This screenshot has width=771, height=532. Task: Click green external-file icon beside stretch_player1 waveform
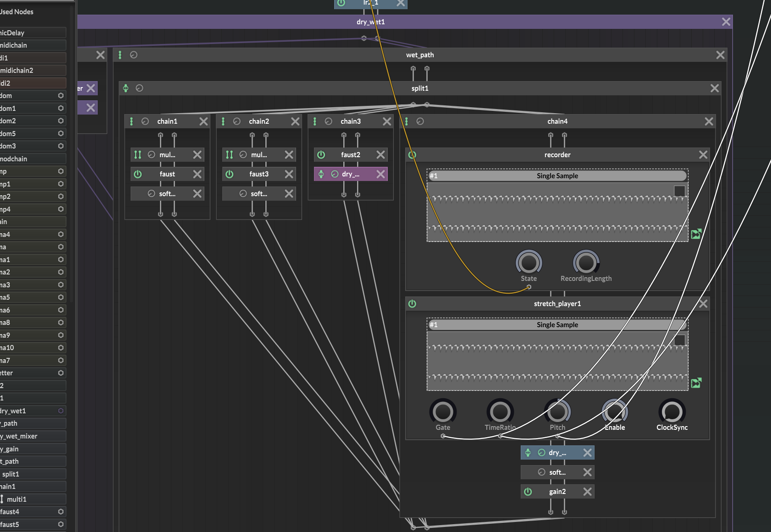tap(696, 383)
